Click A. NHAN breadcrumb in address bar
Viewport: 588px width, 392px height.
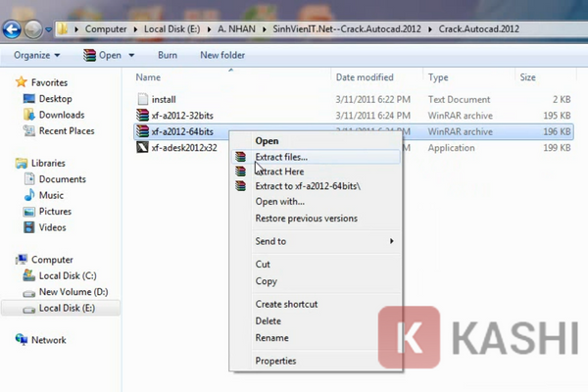coord(236,28)
